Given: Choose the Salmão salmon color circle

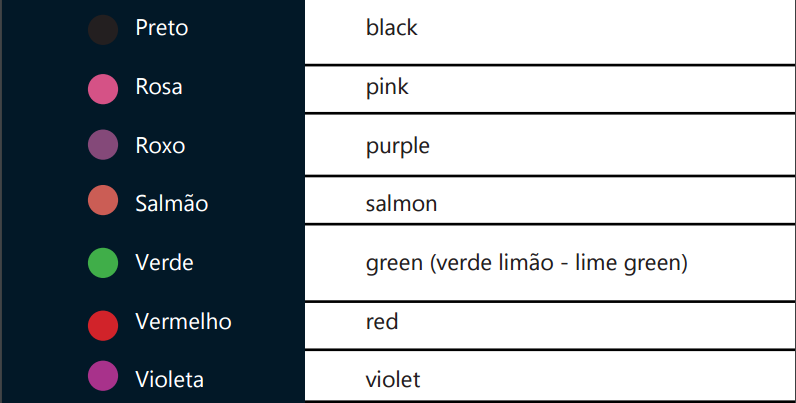Looking at the screenshot, I should (x=103, y=204).
